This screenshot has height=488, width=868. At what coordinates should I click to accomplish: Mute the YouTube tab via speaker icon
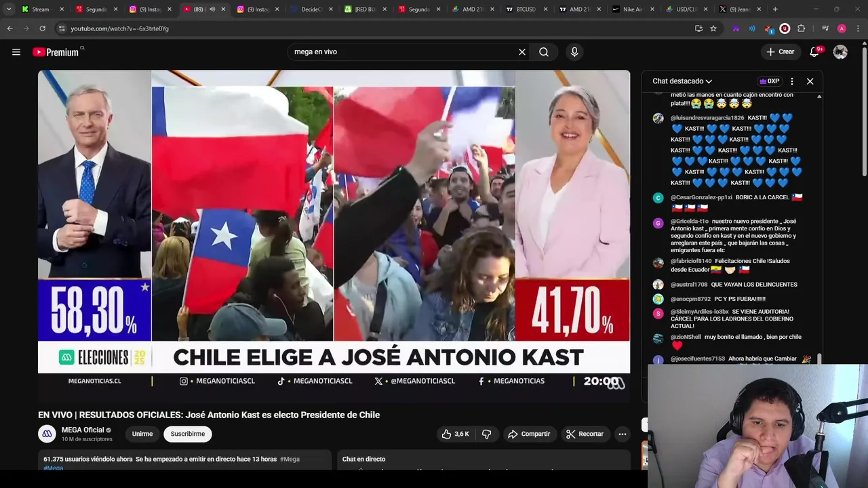(x=212, y=9)
